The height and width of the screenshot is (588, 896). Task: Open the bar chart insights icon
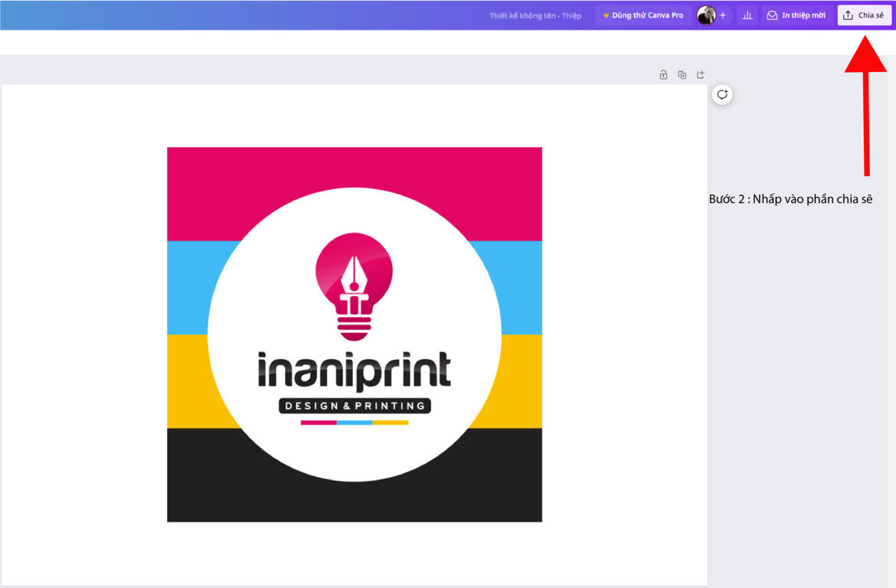[x=747, y=15]
